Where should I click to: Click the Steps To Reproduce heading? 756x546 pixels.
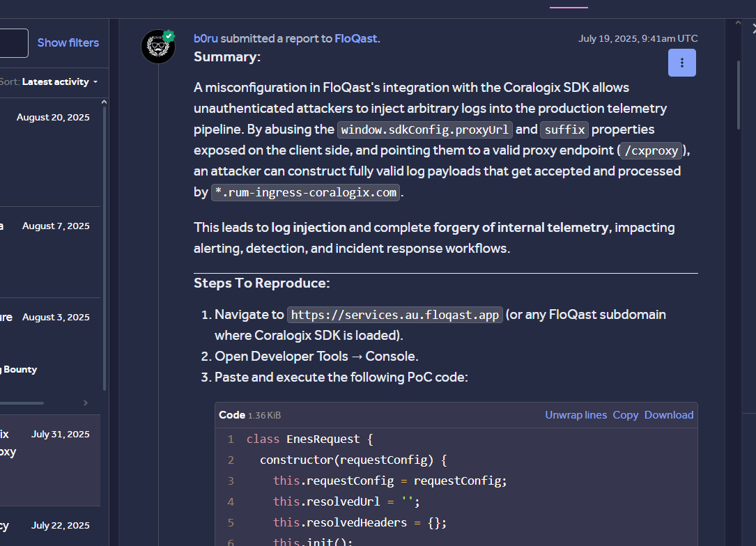(x=262, y=283)
